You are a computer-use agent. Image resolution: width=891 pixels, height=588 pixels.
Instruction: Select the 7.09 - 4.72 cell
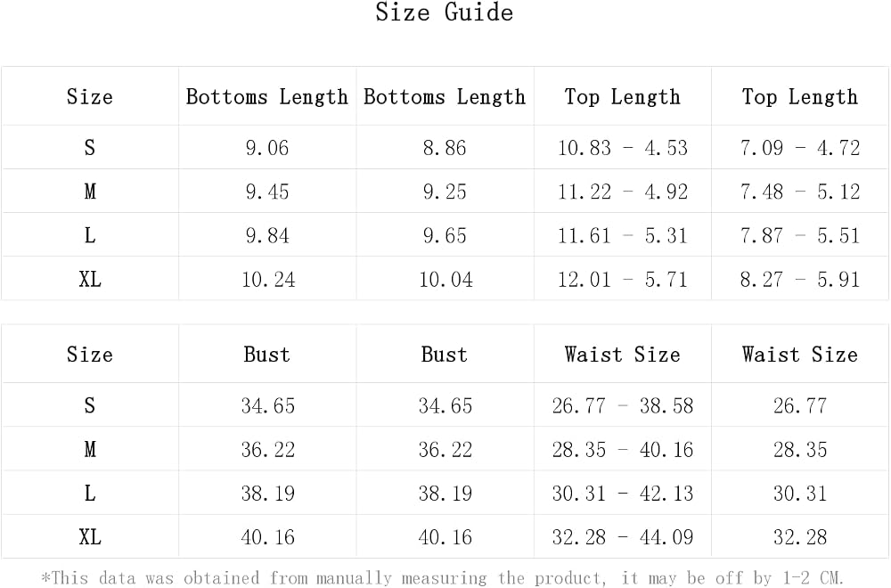coord(799,148)
